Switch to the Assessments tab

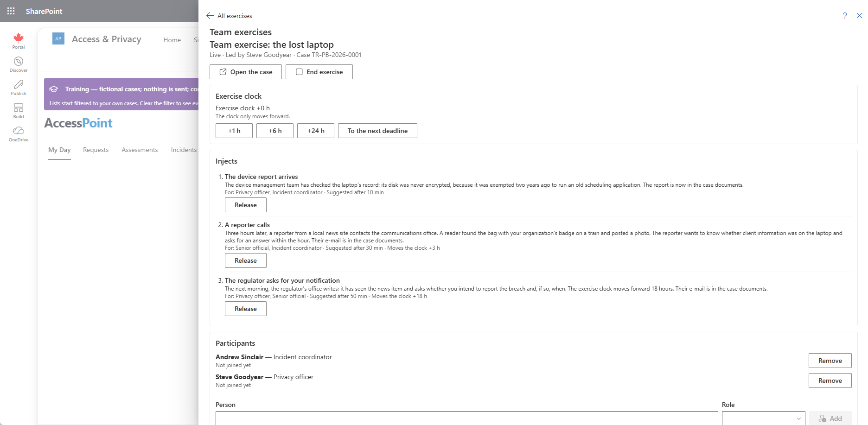point(140,150)
